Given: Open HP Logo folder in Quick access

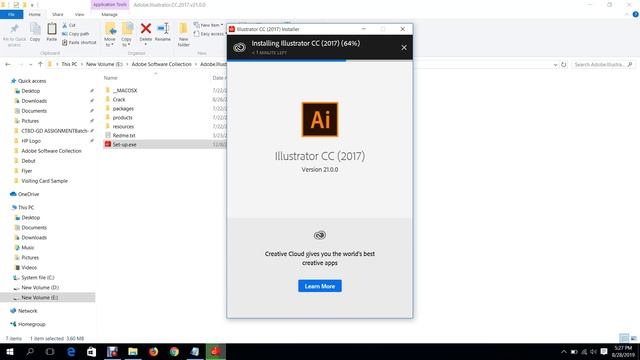Looking at the screenshot, I should (31, 141).
